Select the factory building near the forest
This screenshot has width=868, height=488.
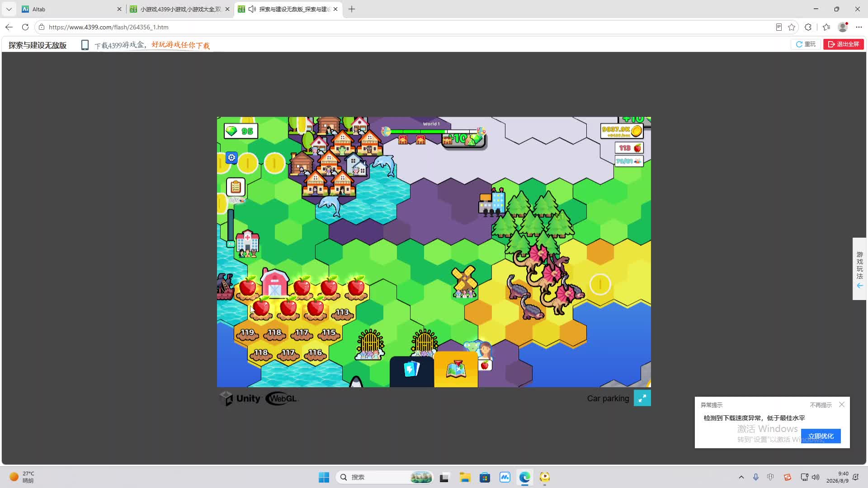click(x=491, y=202)
